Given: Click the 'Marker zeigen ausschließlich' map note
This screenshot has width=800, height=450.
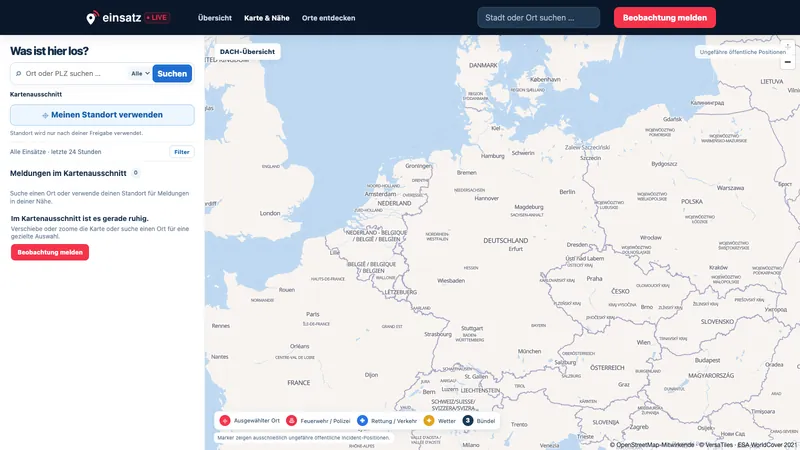Looking at the screenshot, I should [x=304, y=438].
